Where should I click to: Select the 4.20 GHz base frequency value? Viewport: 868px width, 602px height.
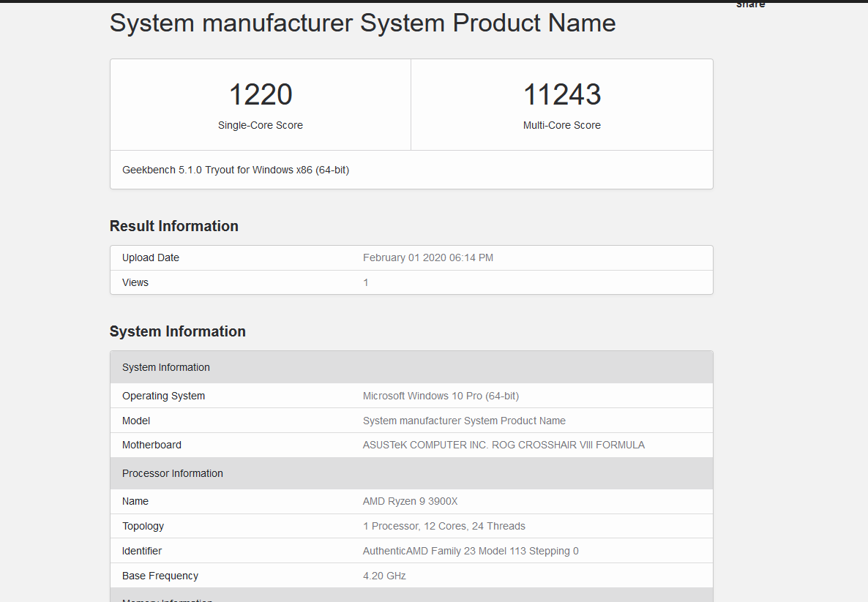(384, 576)
